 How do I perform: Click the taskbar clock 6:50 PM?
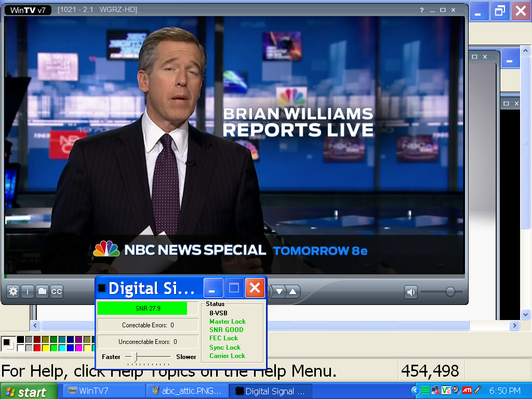[x=504, y=391]
